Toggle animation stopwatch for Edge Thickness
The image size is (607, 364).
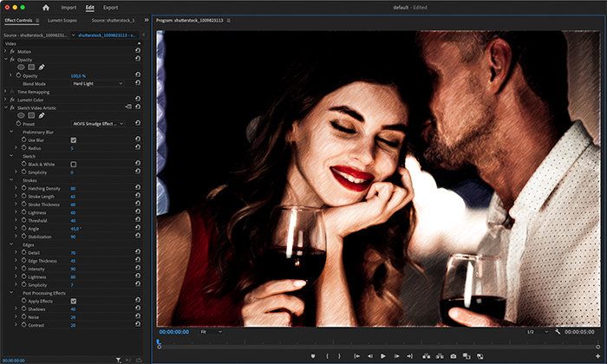pos(23,260)
